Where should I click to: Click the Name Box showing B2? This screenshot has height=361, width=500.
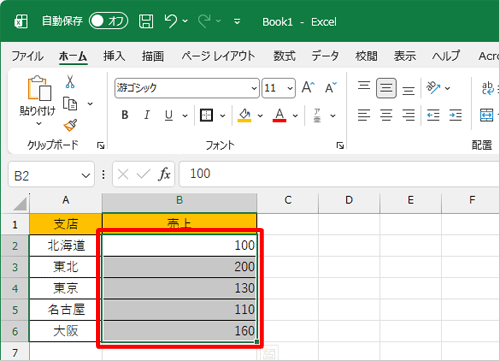tap(51, 175)
